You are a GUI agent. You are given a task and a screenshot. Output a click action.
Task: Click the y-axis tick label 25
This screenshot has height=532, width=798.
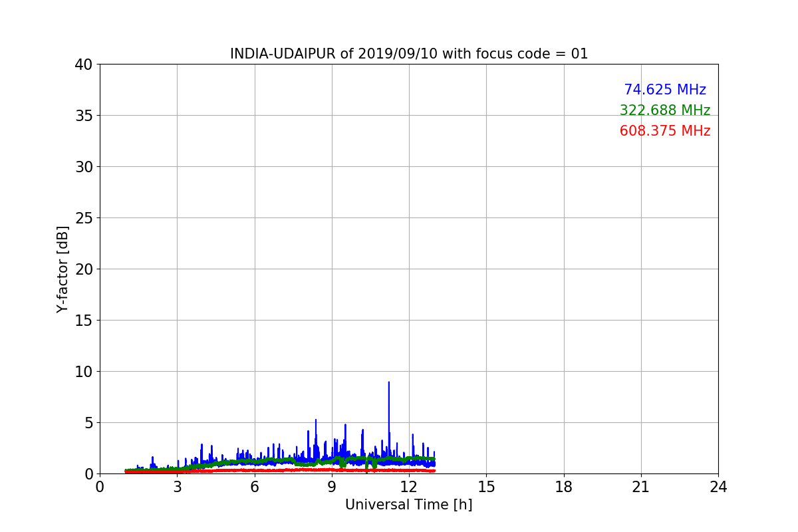click(83, 218)
